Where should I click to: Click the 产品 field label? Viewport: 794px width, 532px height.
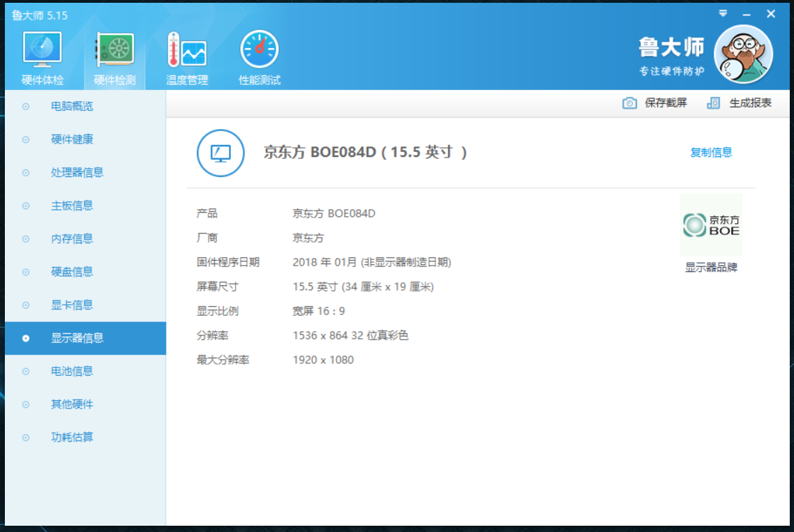click(x=207, y=213)
